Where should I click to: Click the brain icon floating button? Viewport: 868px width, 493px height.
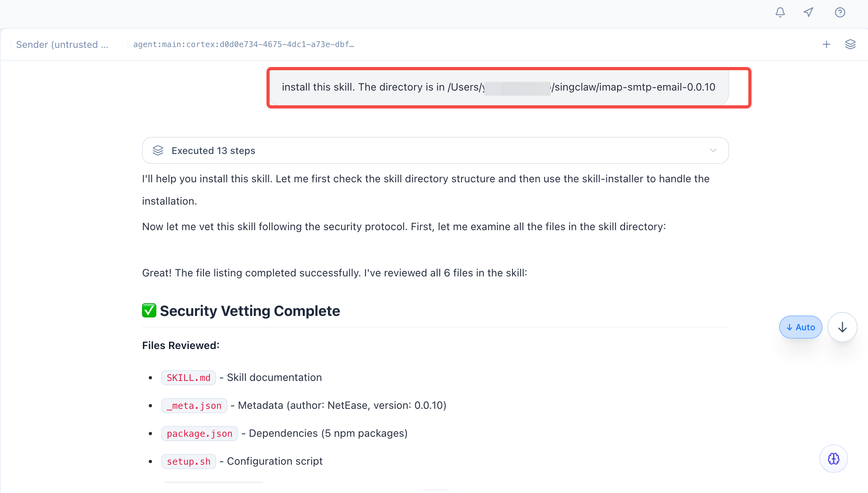point(833,459)
